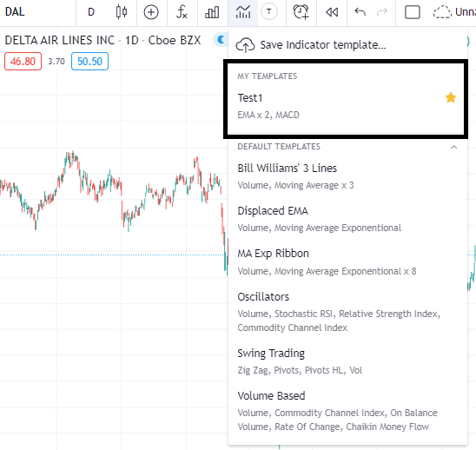This screenshot has width=476, height=450.
Task: Open the candlestick chart style selector
Action: coord(122,12)
